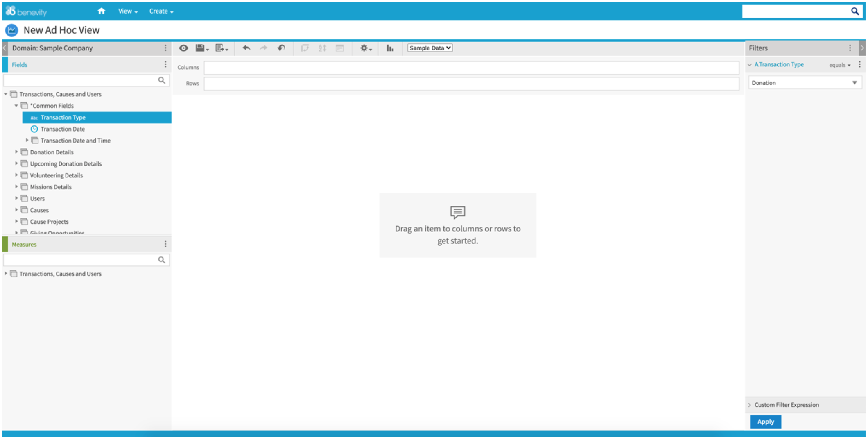Expand the Donation Details folder
This screenshot has height=440, width=868.
click(x=16, y=152)
